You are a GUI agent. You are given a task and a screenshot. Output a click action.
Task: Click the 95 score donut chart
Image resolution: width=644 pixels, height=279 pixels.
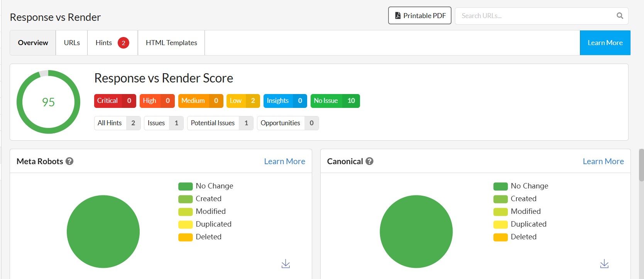[48, 102]
